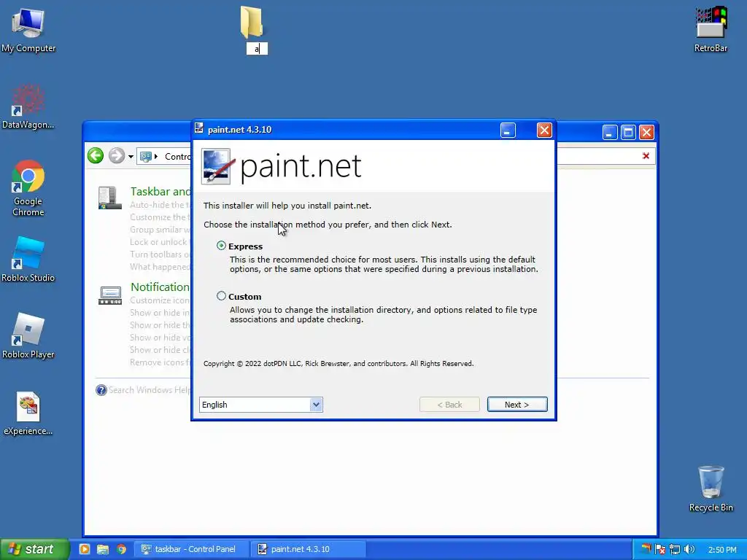Switch to taskbar - Control Panel task

click(x=191, y=549)
